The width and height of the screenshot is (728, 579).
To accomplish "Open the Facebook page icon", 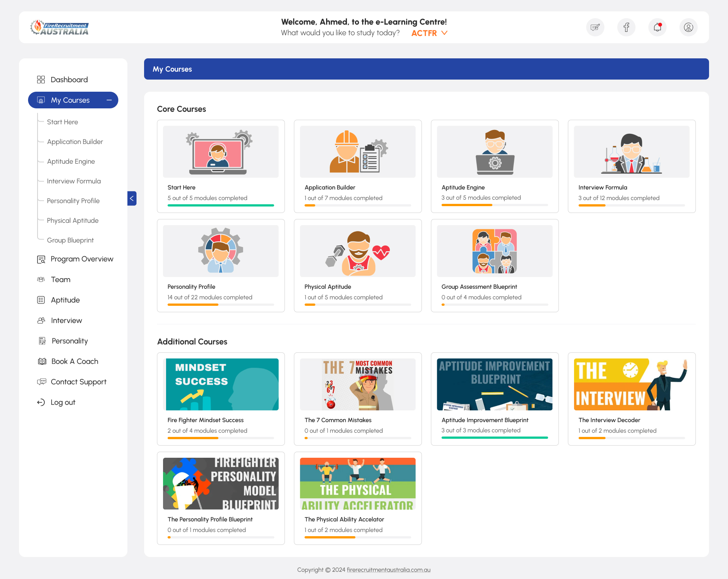I will tap(626, 27).
